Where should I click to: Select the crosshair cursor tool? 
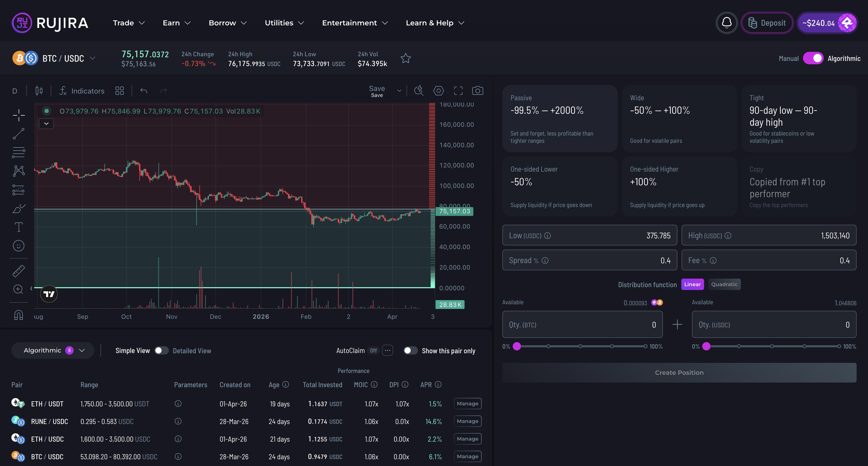[x=19, y=115]
